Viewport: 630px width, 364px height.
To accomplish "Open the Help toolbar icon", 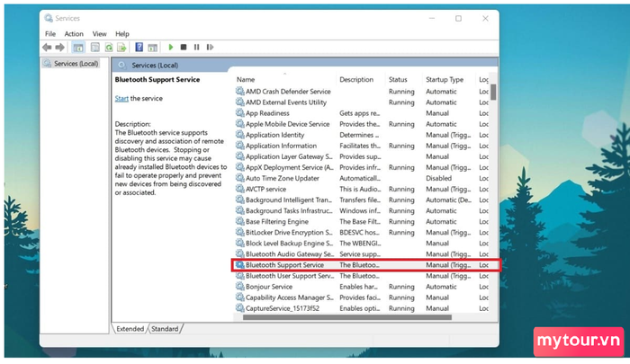I will 139,48.
